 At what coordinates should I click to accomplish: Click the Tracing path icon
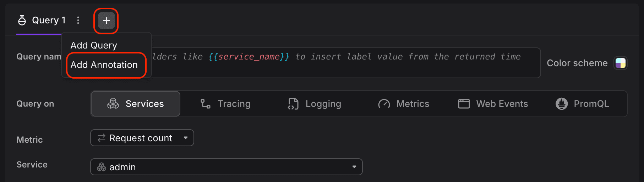(206, 104)
